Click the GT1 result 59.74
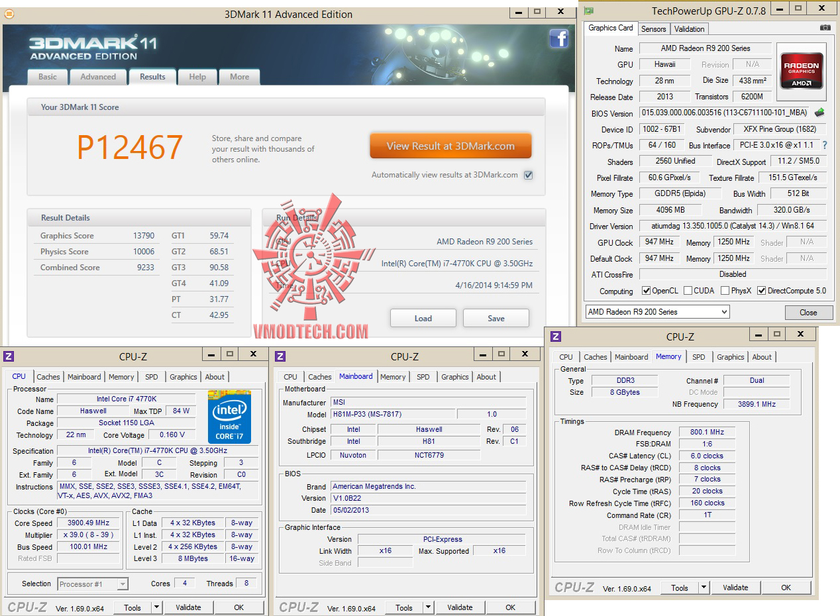This screenshot has height=616, width=840. 219,236
